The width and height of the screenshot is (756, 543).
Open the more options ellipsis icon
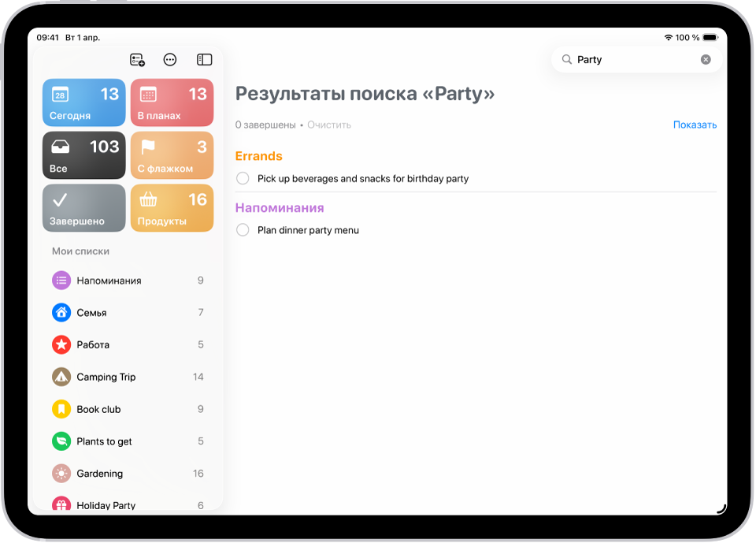(170, 59)
